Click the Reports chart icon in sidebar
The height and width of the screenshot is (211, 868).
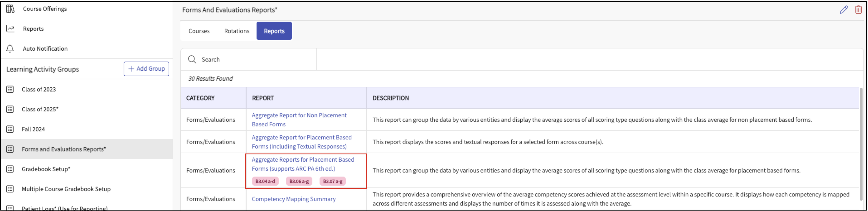(10, 29)
